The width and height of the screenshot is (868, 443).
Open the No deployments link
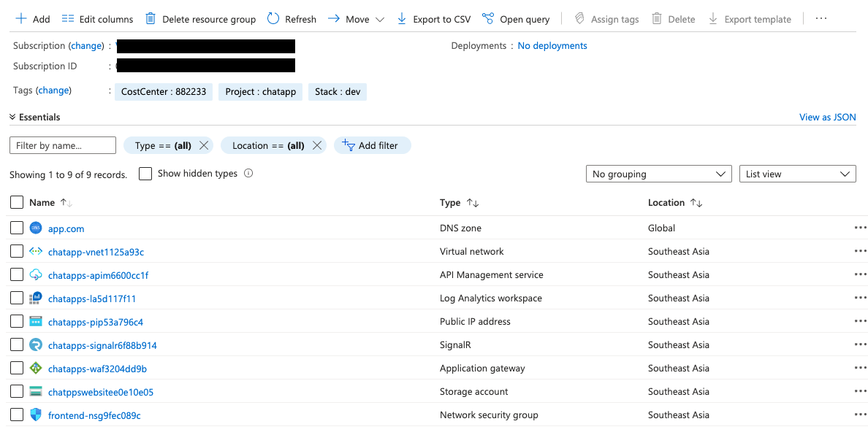pos(552,46)
